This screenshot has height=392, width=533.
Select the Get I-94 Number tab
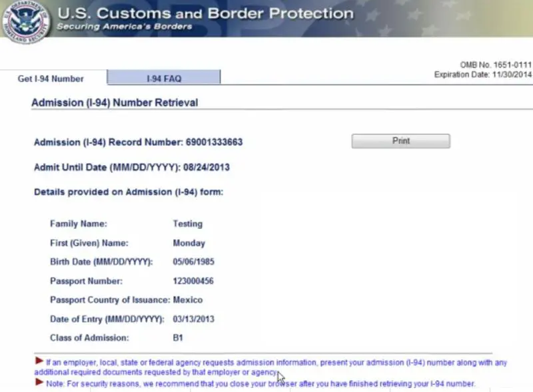(51, 79)
